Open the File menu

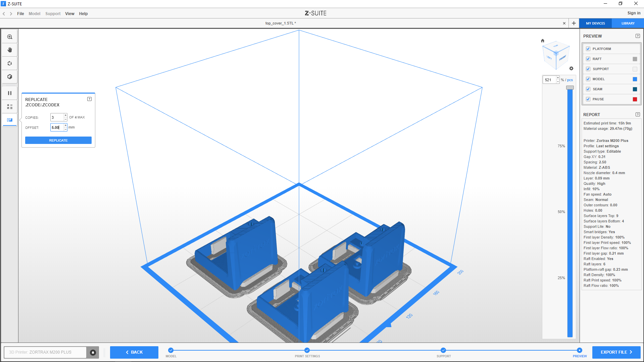(x=20, y=14)
